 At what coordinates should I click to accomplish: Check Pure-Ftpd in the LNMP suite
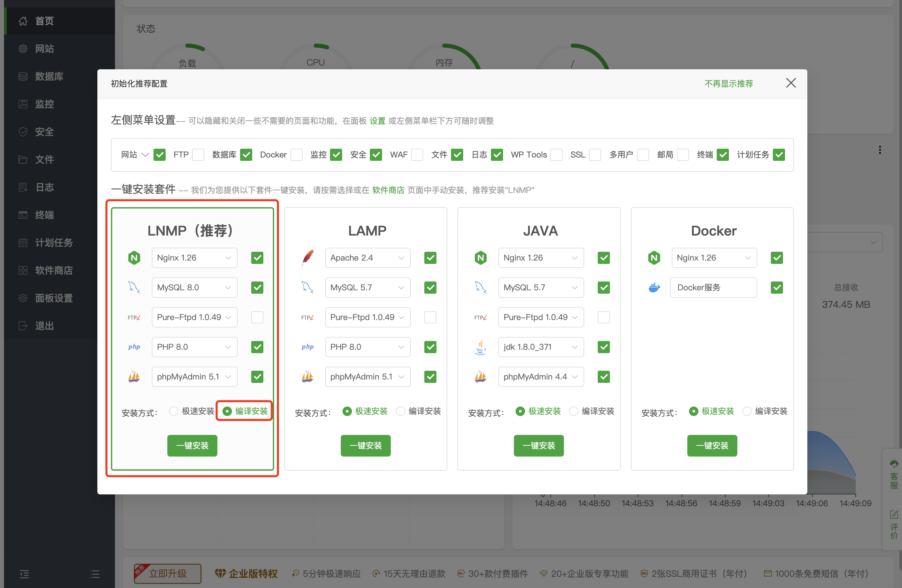(x=257, y=317)
